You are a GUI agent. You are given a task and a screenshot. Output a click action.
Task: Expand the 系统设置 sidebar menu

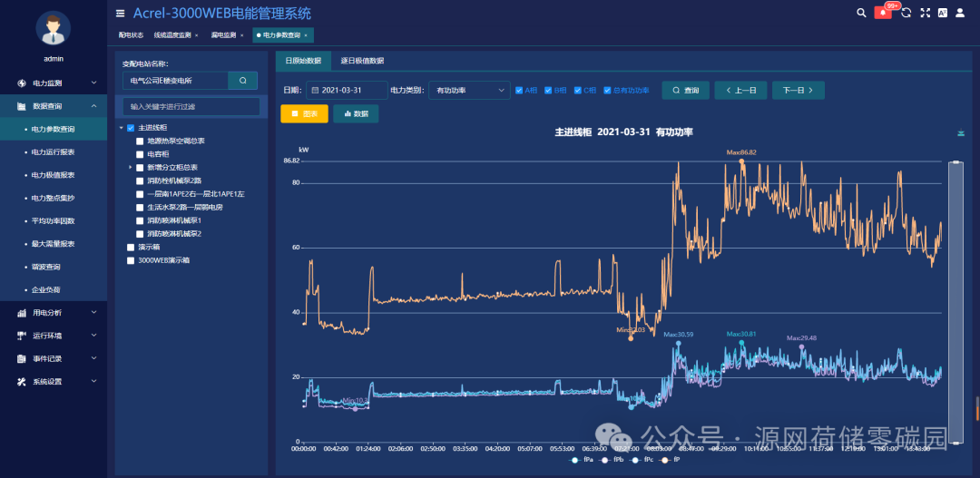[93, 381]
